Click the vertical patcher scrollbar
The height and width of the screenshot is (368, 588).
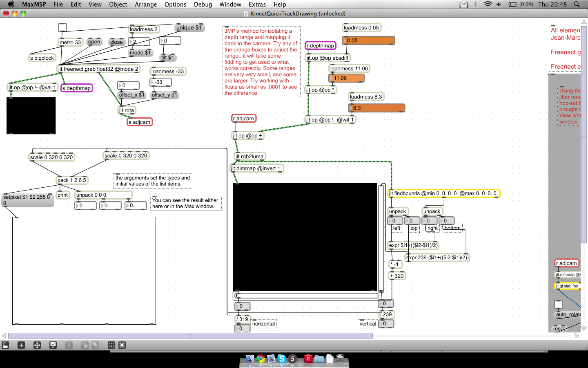pyautogui.click(x=584, y=135)
